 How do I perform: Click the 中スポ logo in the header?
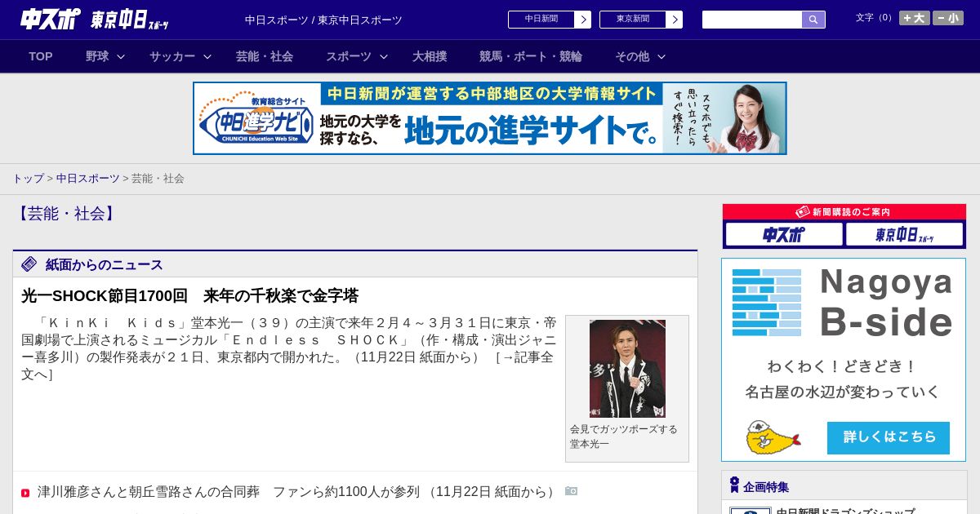click(x=51, y=19)
